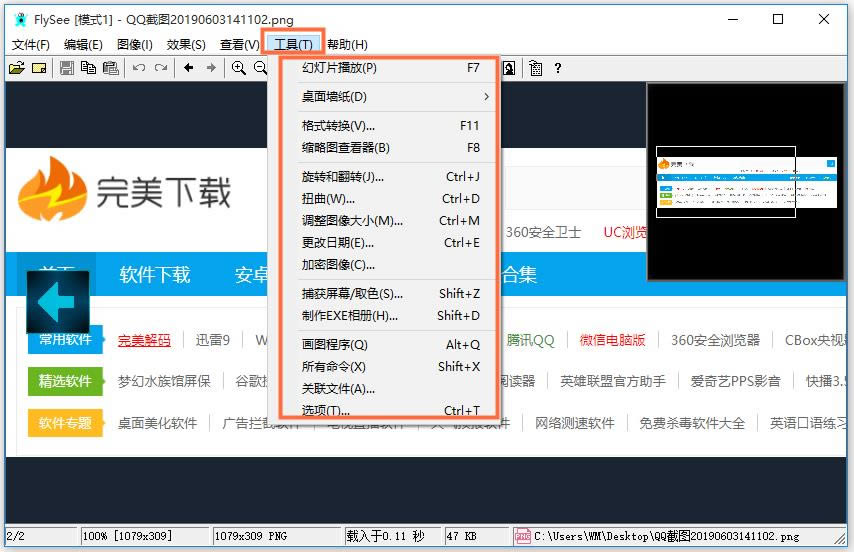Open the 编辑(E) menu
Screen dimensions: 854x552
(83, 45)
